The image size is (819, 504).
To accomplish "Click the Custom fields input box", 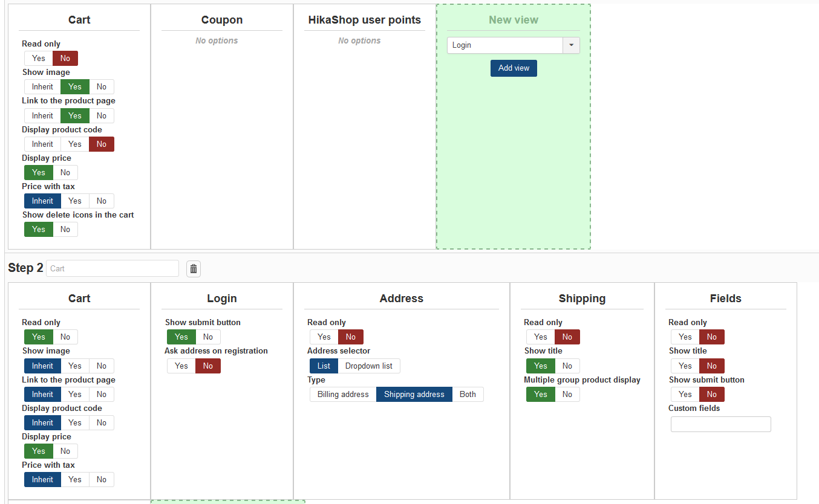I will 721,424.
